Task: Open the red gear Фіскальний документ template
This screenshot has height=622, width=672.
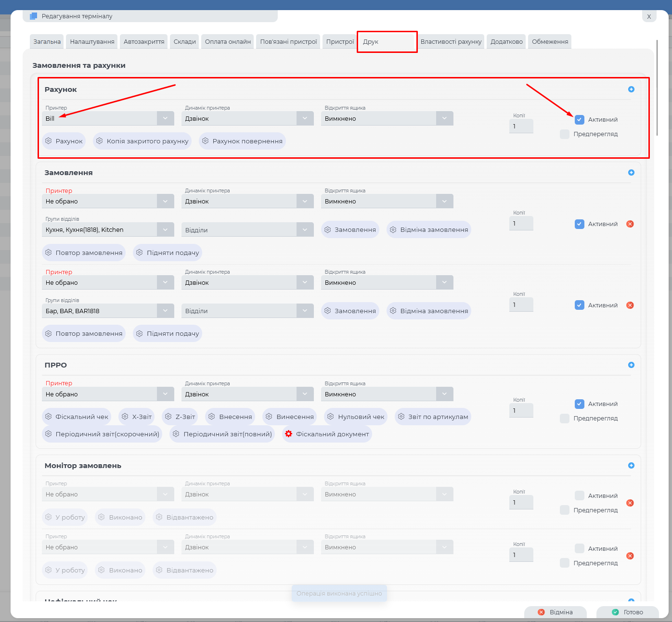Action: (327, 434)
